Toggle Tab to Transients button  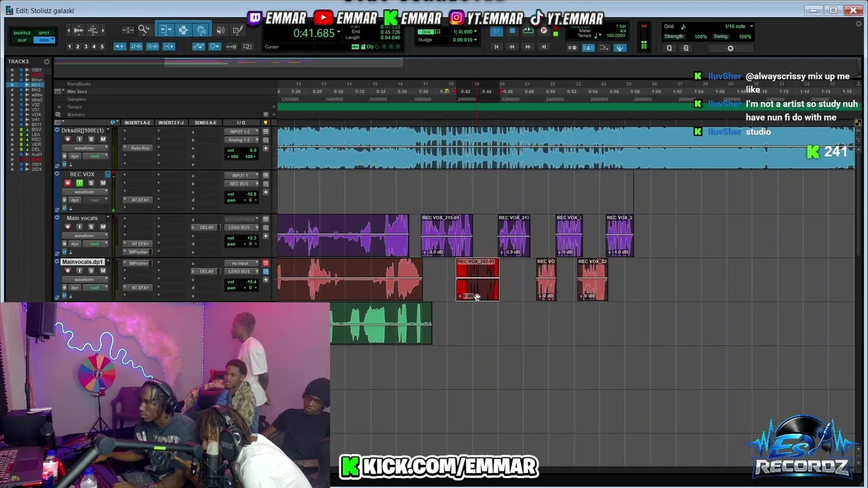click(x=120, y=47)
